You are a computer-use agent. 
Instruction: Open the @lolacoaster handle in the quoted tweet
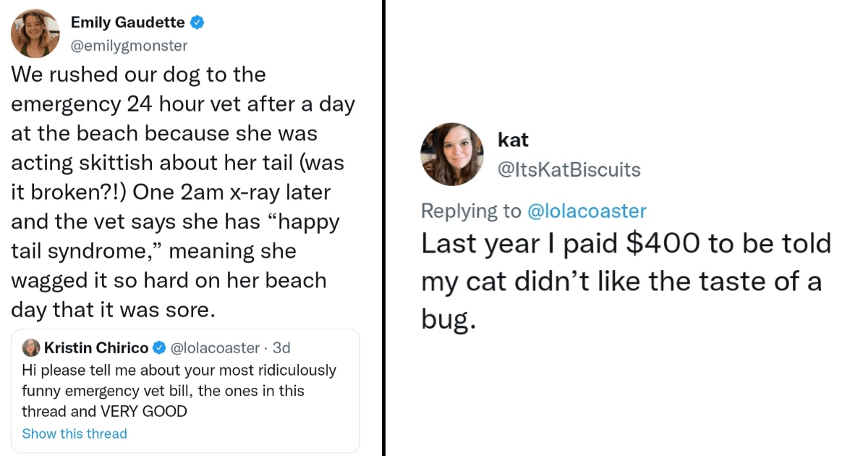(215, 348)
